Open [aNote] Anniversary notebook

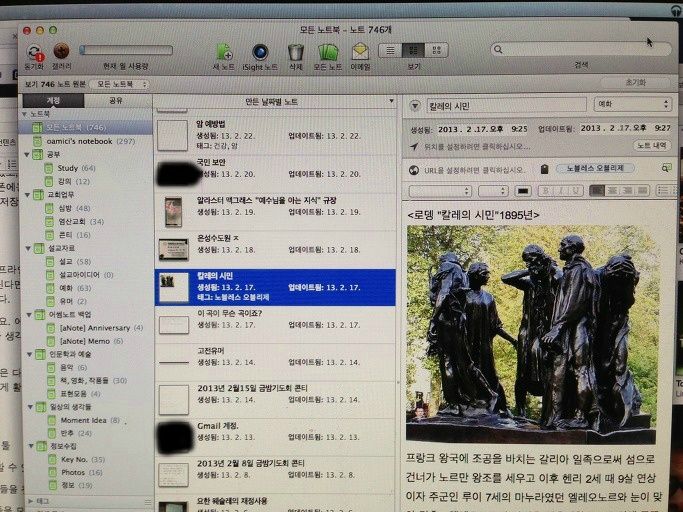[86, 328]
